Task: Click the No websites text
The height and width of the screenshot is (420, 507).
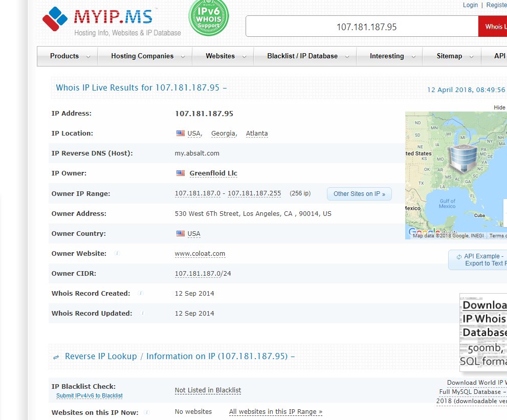Action: [193, 412]
